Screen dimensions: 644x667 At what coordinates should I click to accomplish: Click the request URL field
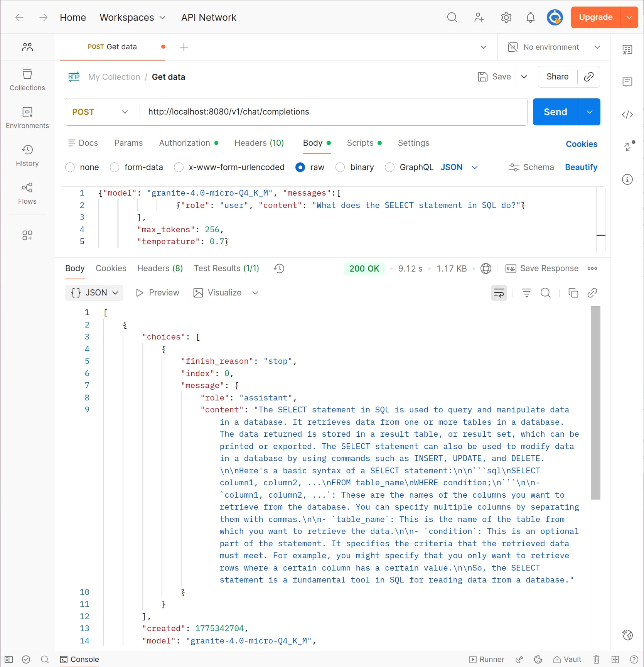[x=334, y=112]
